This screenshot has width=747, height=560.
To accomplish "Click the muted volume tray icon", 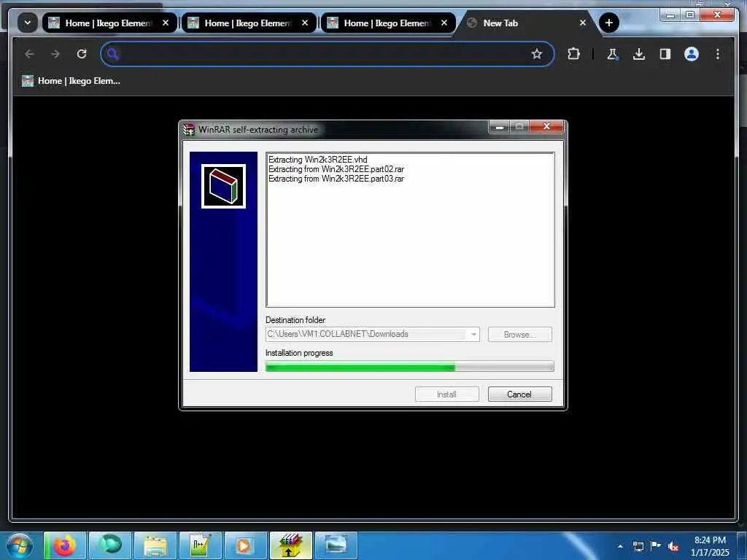I will (673, 546).
